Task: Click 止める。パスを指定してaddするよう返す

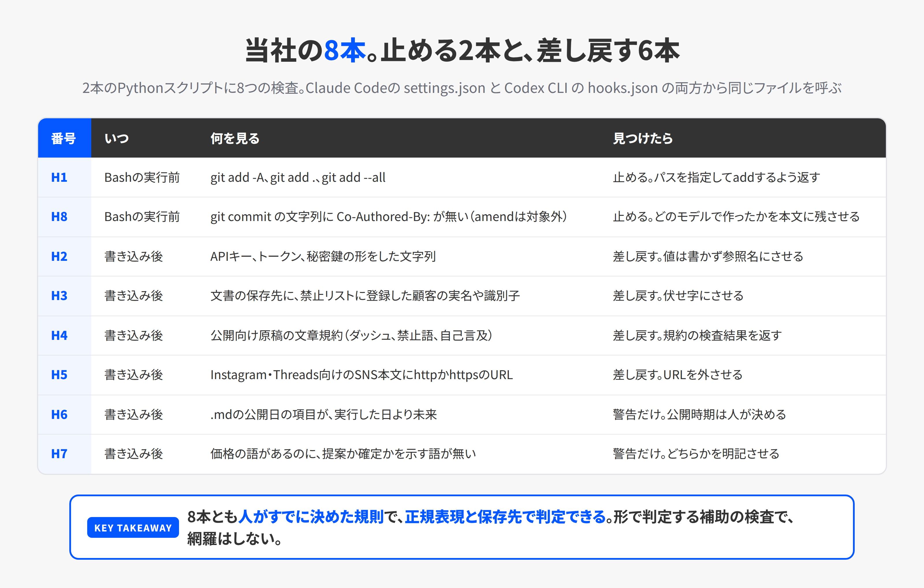Action: 716,177
